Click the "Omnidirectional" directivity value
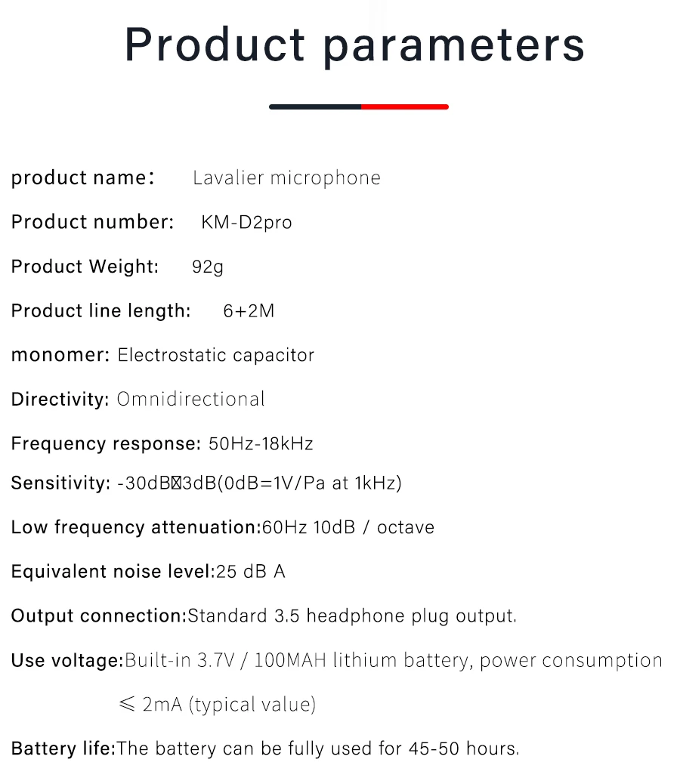The width and height of the screenshot is (680, 784). [x=190, y=400]
